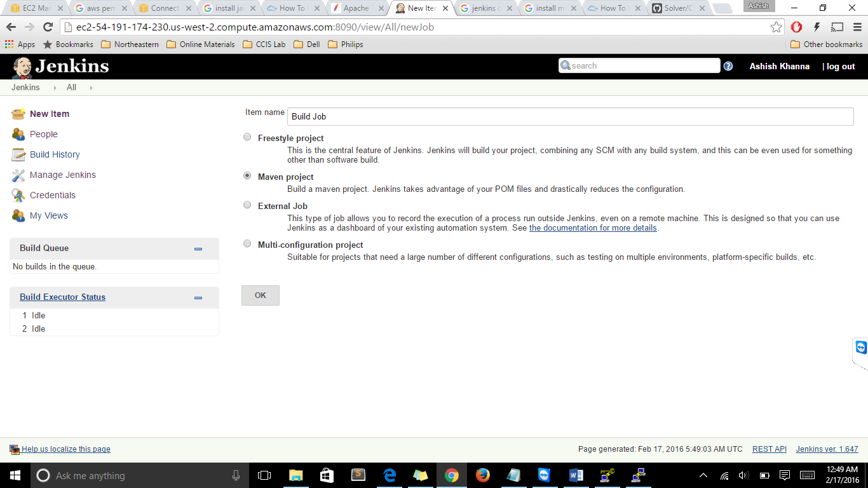This screenshot has width=868, height=488.
Task: Click the search help question mark icon
Action: click(728, 66)
